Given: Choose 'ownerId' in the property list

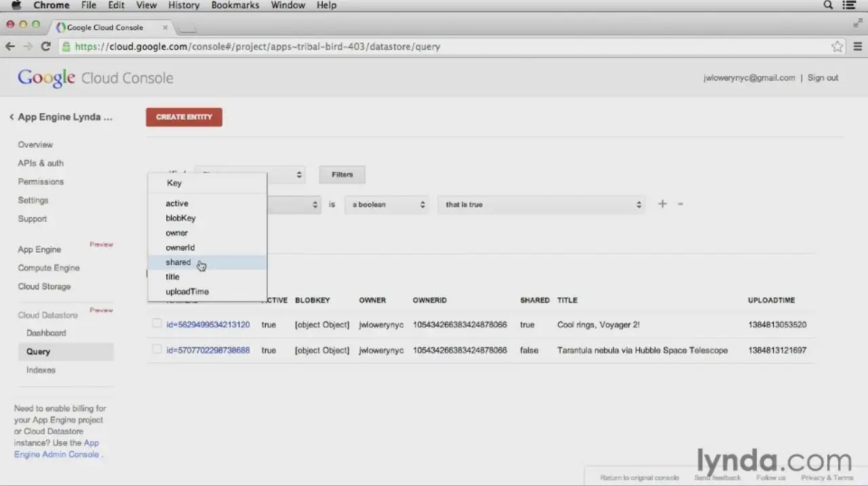Looking at the screenshot, I should (x=207, y=247).
